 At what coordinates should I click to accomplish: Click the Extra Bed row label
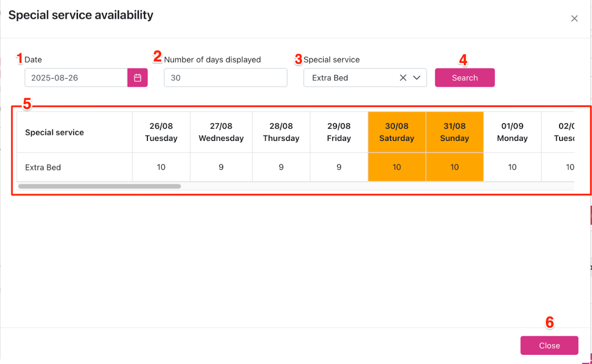tap(43, 168)
